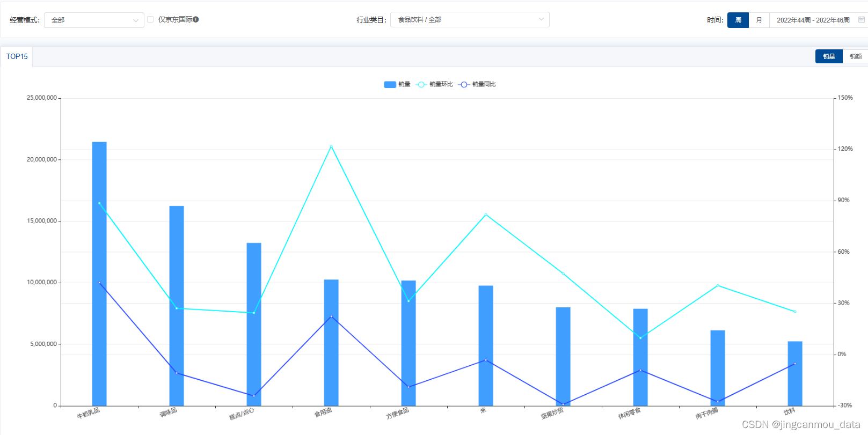Click the 15,000,000 left axis label
Screen dimensions: 868x435
point(42,221)
